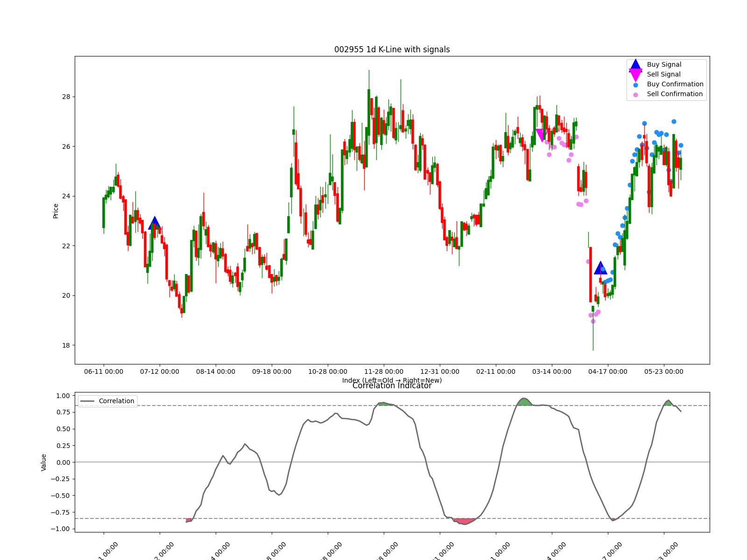Viewport: 747px width, 560px height.
Task: Click the '05-23 00:00' x-axis tick label
Action: click(664, 371)
